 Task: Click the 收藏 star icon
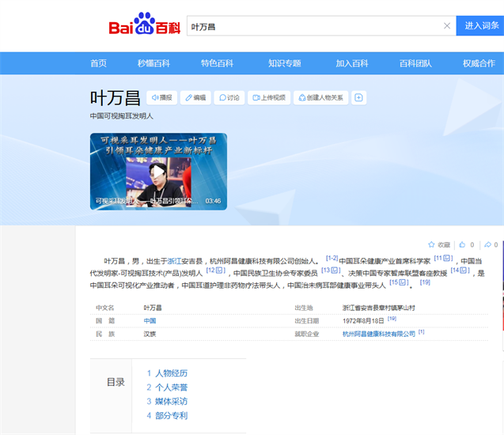click(431, 245)
